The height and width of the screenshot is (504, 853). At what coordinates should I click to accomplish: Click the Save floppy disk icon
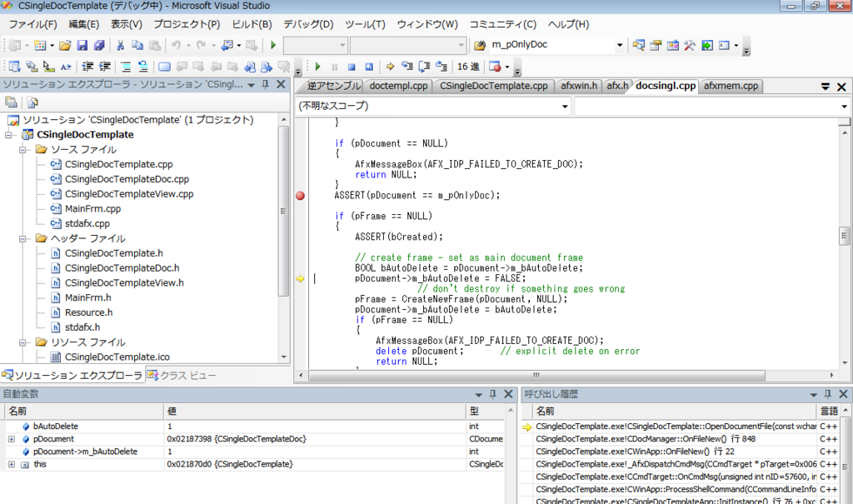point(82,45)
